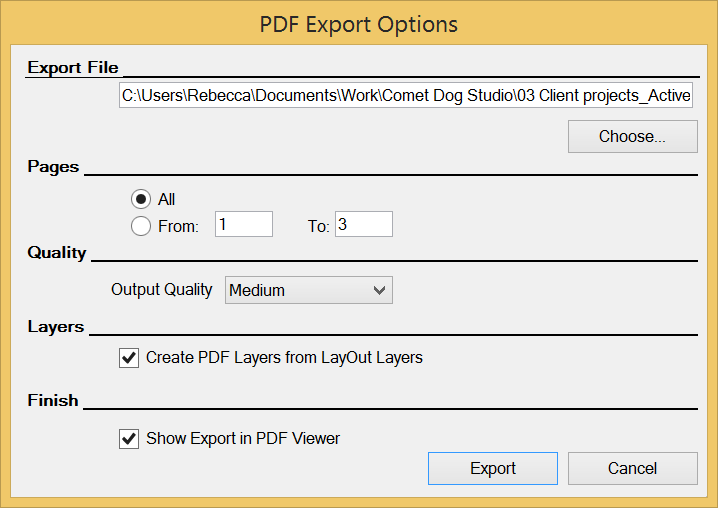Image resolution: width=718 pixels, height=508 pixels.
Task: Click the Finish section heading
Action: (53, 400)
